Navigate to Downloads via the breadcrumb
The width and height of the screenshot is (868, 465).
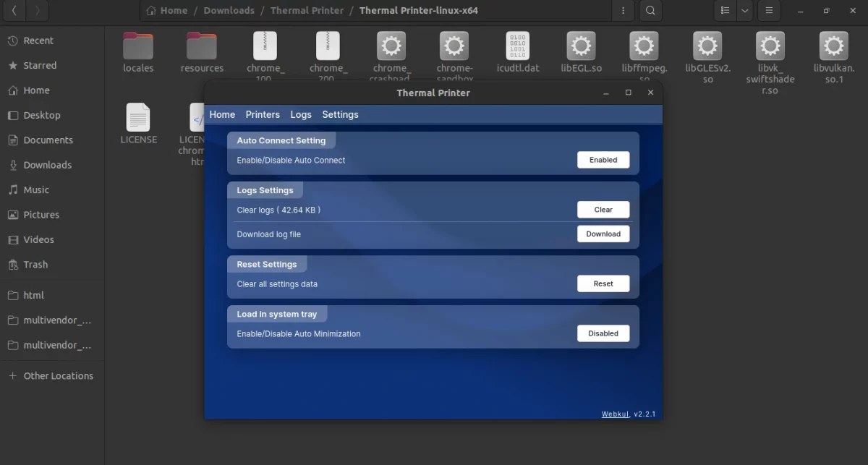pyautogui.click(x=229, y=10)
